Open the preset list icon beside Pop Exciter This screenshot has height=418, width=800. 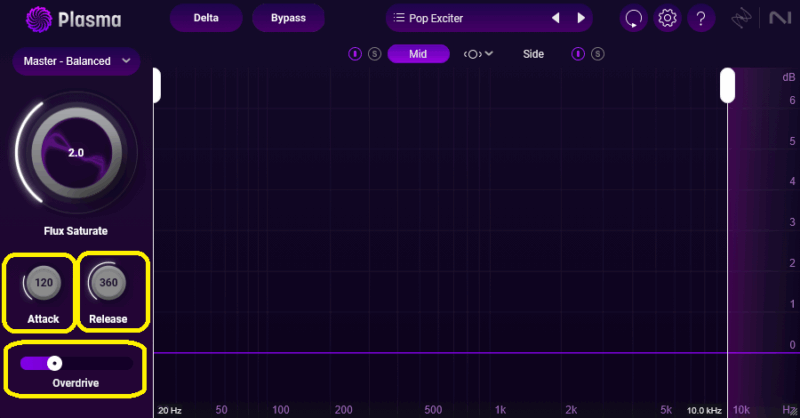(x=399, y=18)
